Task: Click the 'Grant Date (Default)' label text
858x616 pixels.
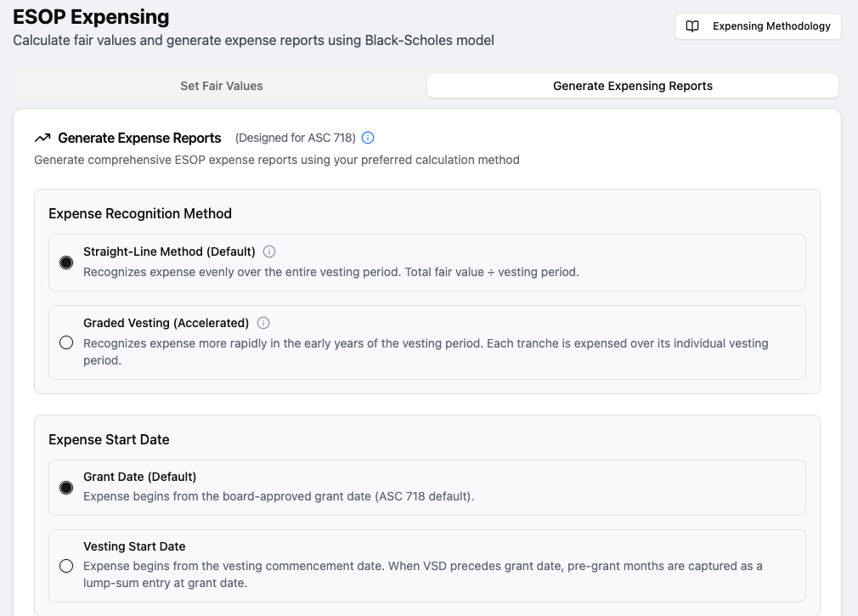Action: click(x=139, y=477)
